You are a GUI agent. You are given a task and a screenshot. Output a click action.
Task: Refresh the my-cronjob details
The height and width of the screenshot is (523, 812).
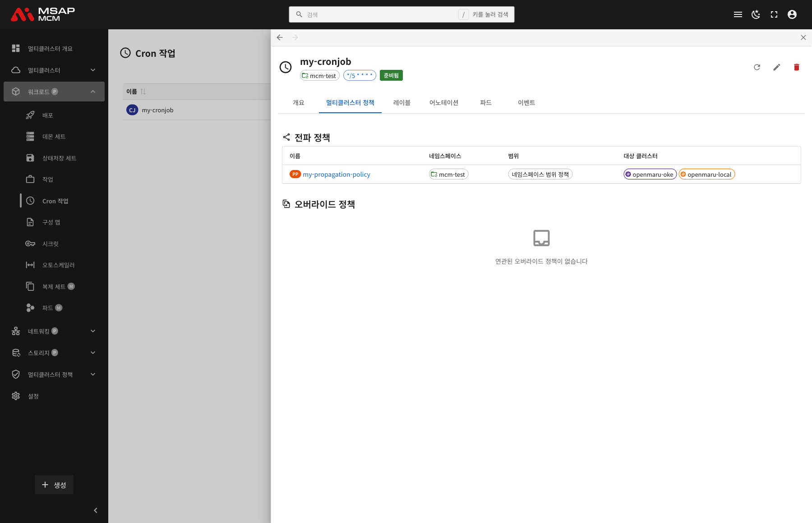pos(757,67)
